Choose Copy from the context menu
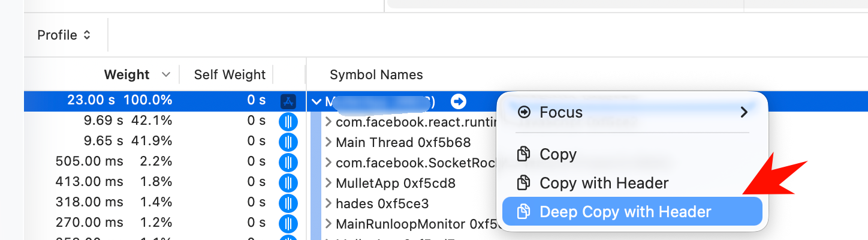The image size is (868, 240). pyautogui.click(x=632, y=154)
